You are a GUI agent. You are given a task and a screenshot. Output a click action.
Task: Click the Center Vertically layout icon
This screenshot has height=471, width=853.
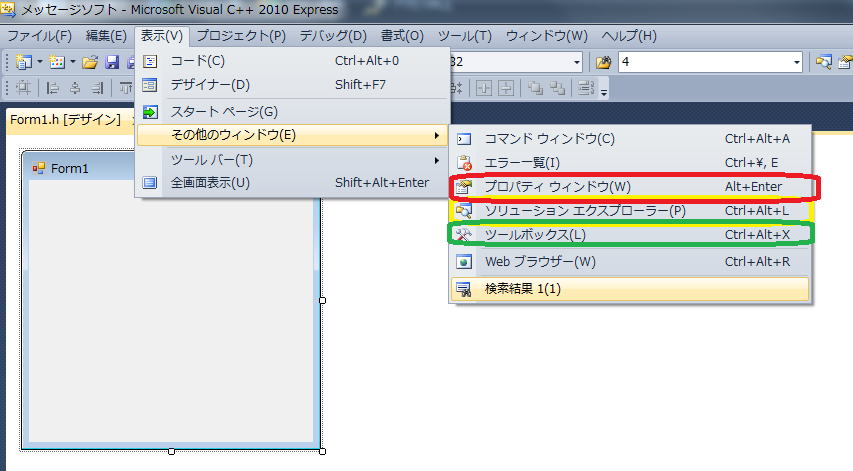(506, 88)
